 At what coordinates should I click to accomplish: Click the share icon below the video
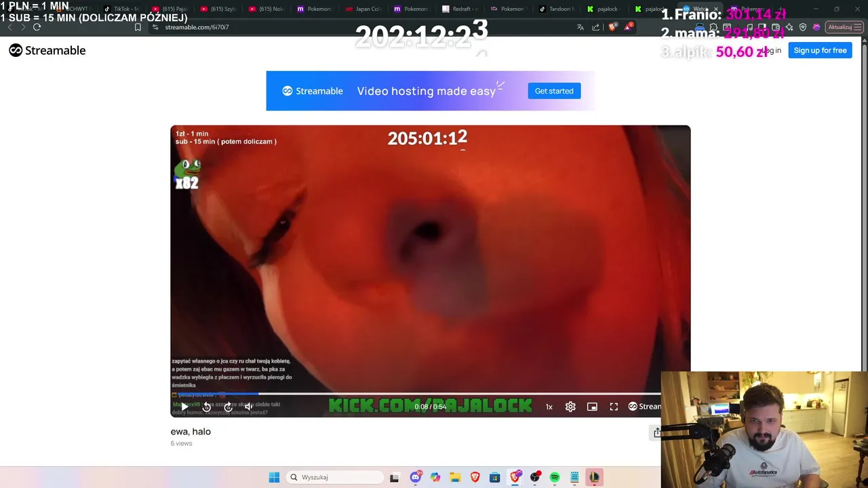(x=656, y=432)
